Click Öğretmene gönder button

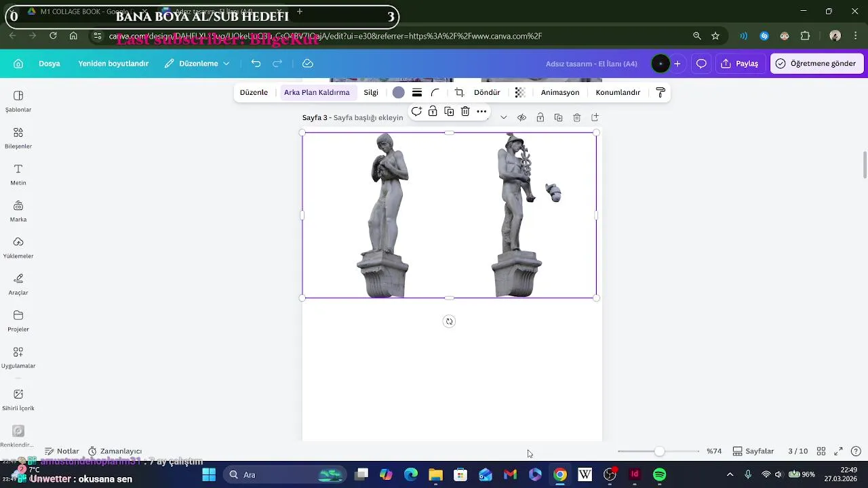click(x=816, y=64)
